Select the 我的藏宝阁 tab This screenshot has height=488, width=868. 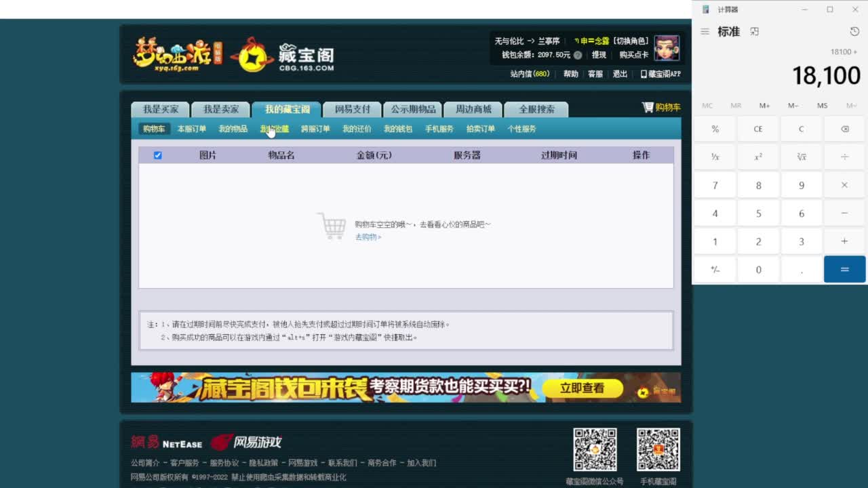coord(288,109)
